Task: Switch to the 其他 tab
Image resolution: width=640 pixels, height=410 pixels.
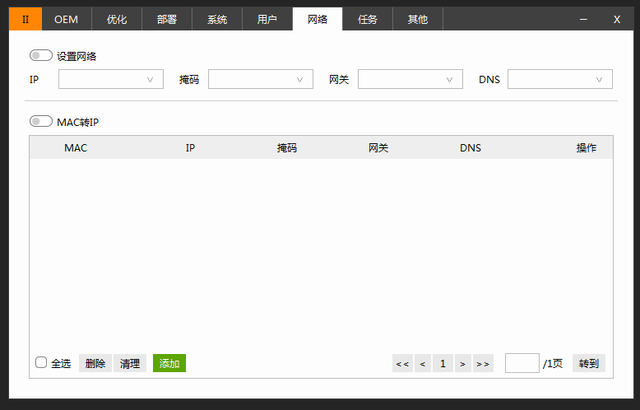Action: coord(418,19)
